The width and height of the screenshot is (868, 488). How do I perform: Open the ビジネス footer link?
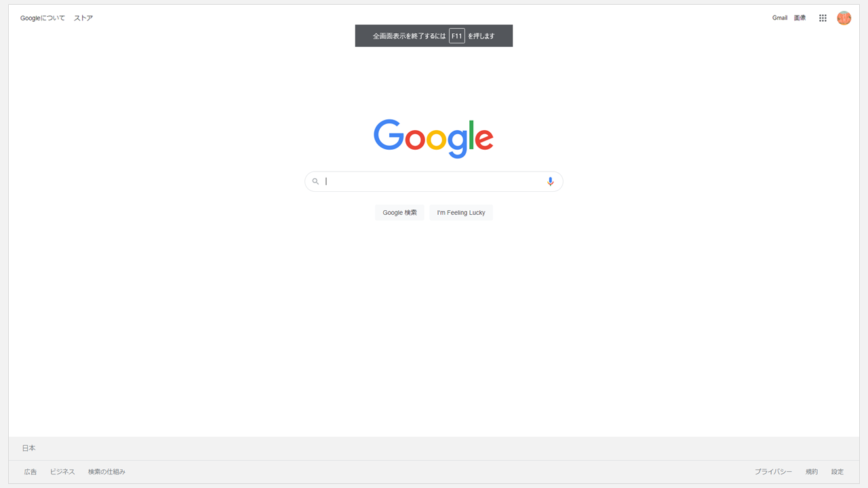(62, 472)
